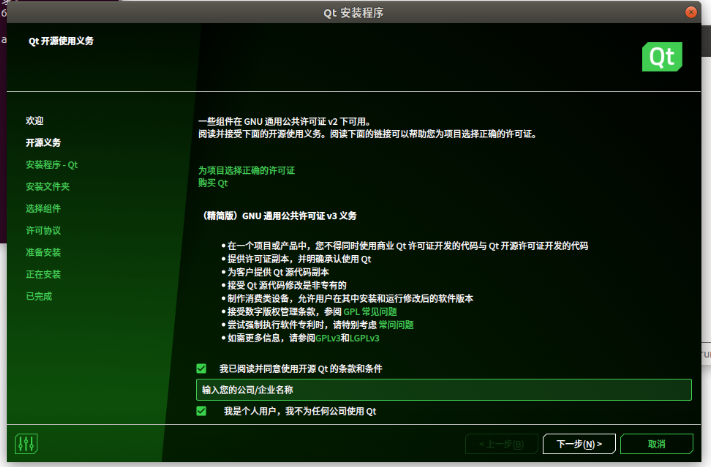Image resolution: width=711 pixels, height=467 pixels.
Task: Open installer settings icon at bottom left
Action: click(26, 443)
